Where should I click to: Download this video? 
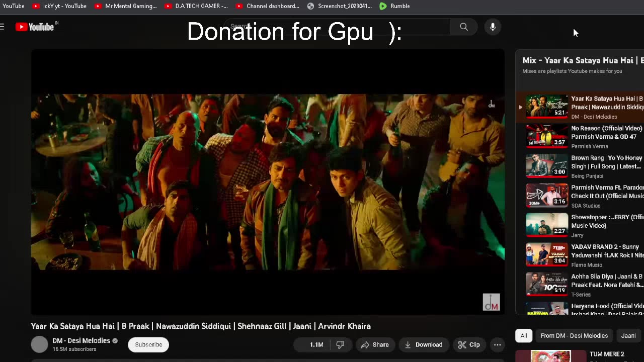tap(424, 344)
